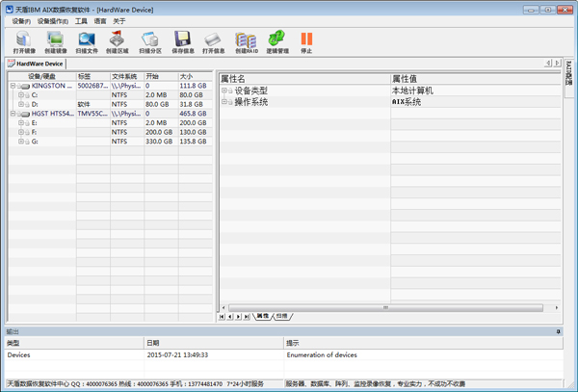
Task: Open the 工具 menu
Action: (x=81, y=20)
